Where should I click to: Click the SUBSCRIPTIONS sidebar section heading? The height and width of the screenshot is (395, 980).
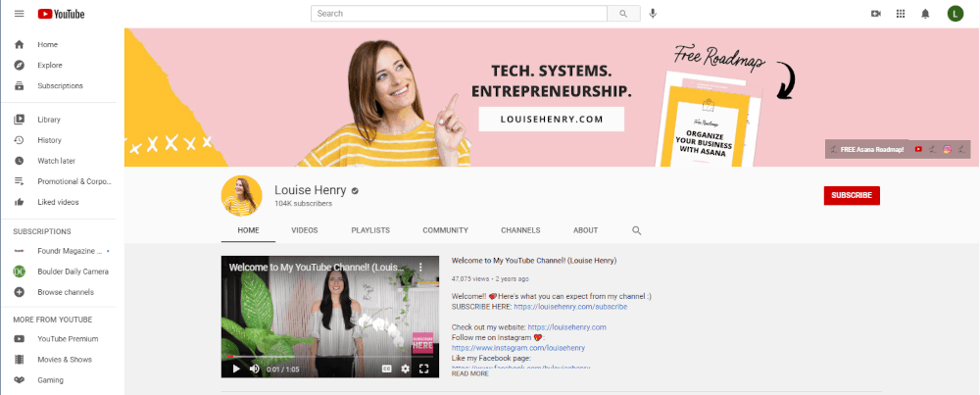click(x=42, y=231)
